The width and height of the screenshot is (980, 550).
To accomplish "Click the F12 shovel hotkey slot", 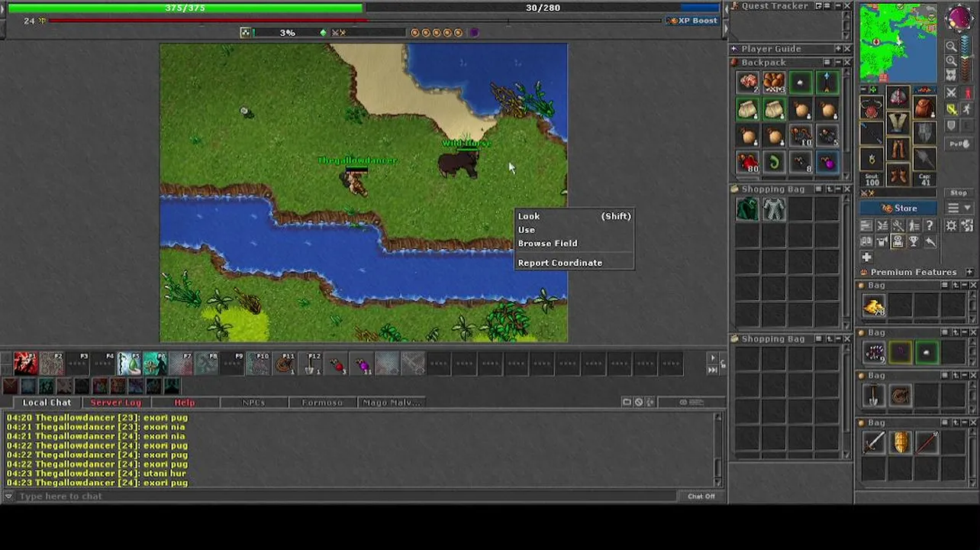I will point(311,364).
